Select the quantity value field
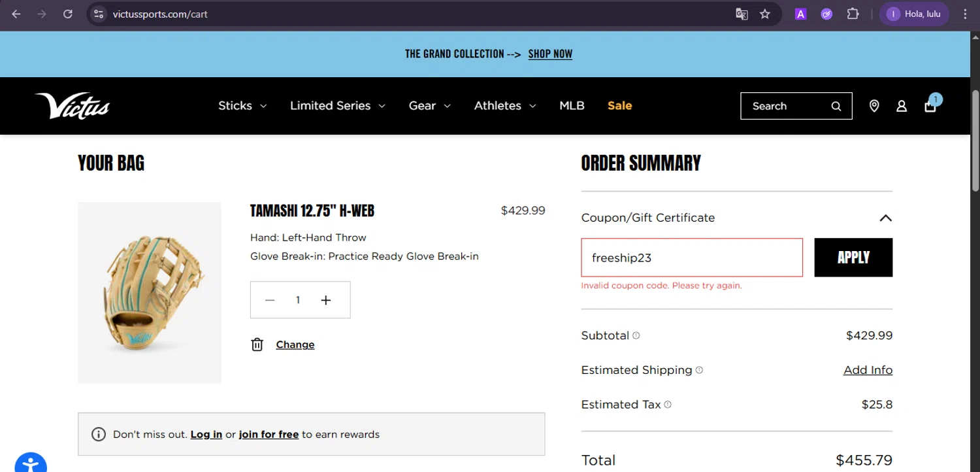Viewport: 980px width, 472px height. (x=298, y=300)
